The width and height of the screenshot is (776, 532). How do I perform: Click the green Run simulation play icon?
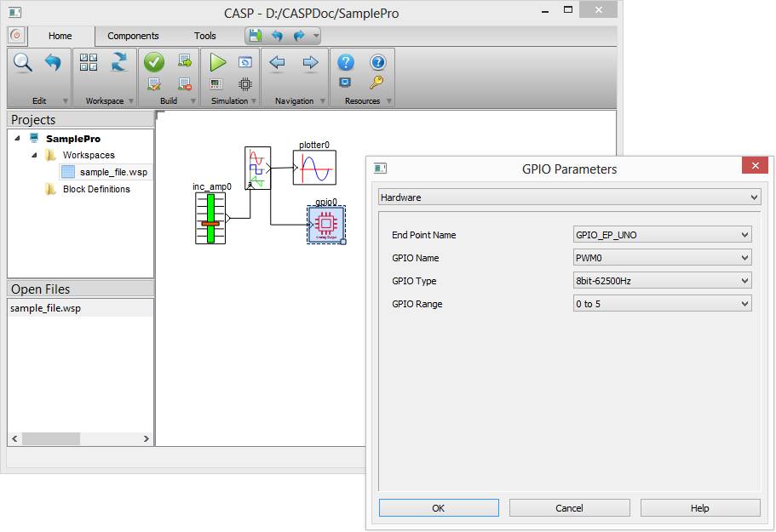[x=217, y=62]
